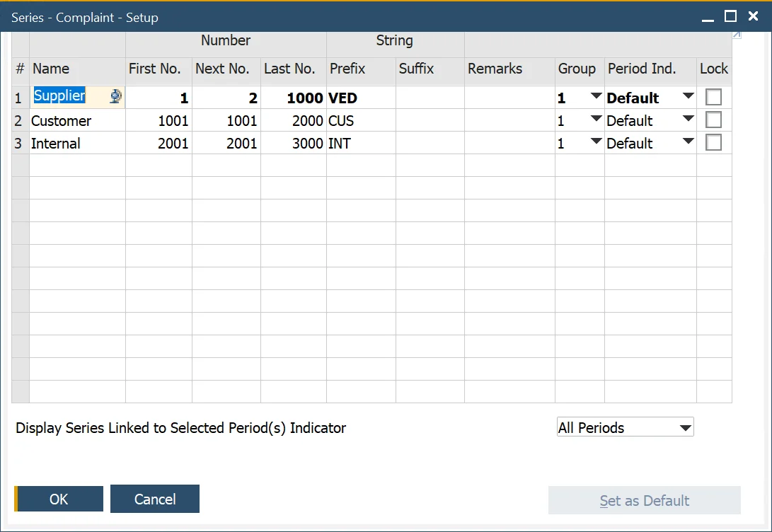
Task: Click the Prefix cell containing CUS
Action: click(360, 121)
